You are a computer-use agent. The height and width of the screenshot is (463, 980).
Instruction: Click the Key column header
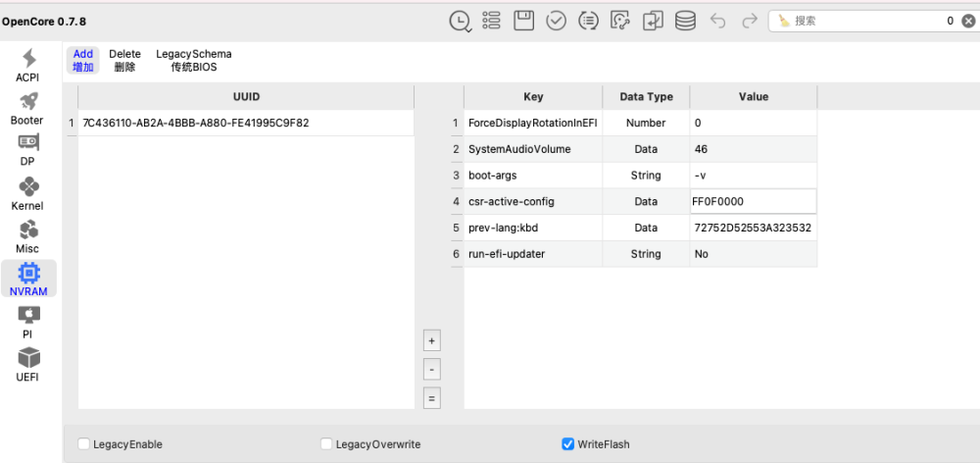533,97
